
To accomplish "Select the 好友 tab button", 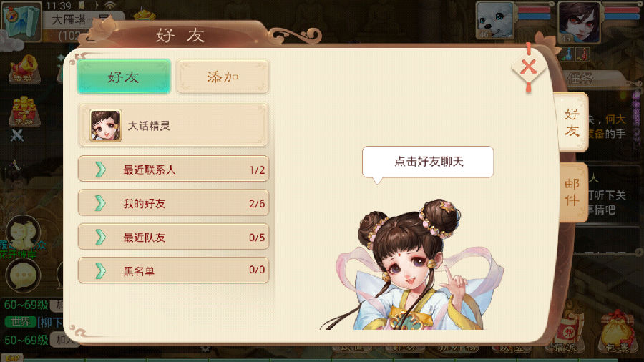I will pos(124,77).
